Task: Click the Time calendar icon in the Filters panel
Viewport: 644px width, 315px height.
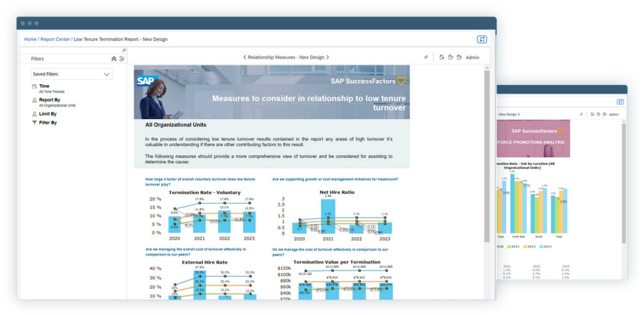Action: tap(34, 87)
